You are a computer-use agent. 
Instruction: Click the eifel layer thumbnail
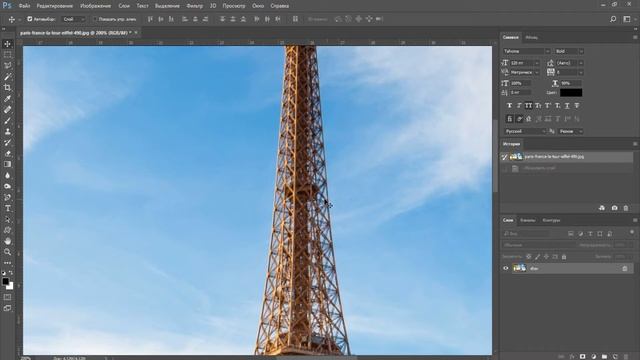pos(519,268)
